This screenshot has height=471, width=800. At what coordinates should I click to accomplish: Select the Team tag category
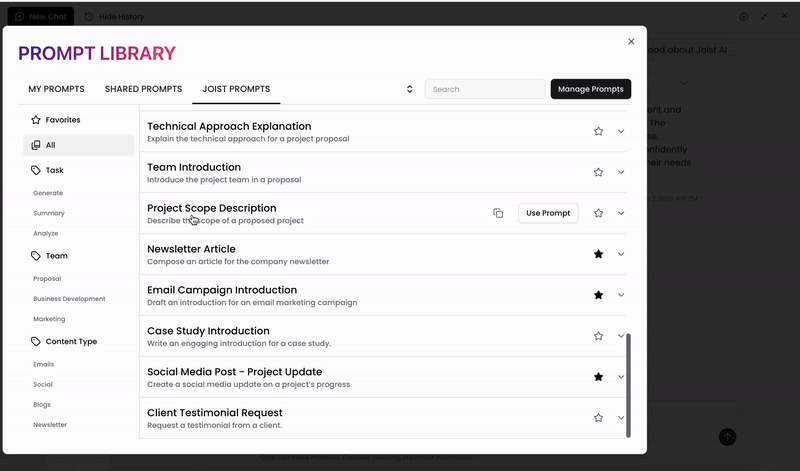tap(49, 256)
